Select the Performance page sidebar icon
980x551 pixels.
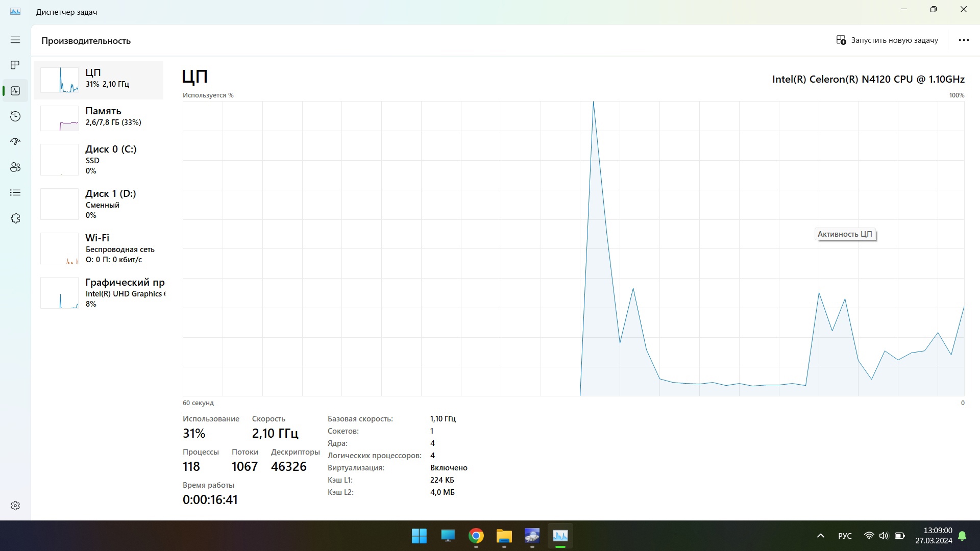tap(15, 91)
